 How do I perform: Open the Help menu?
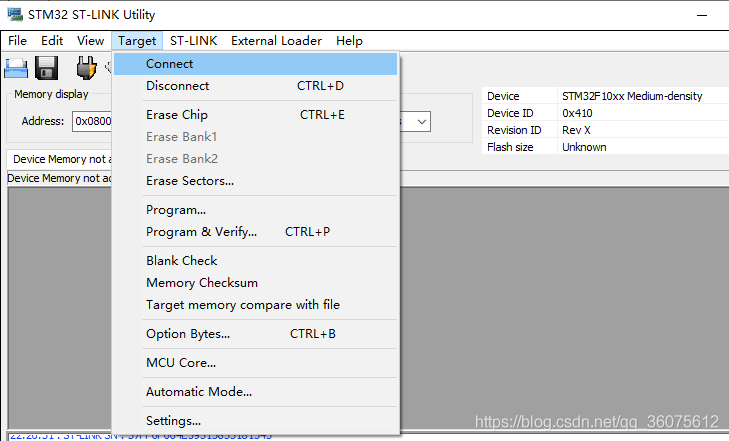pyautogui.click(x=349, y=41)
